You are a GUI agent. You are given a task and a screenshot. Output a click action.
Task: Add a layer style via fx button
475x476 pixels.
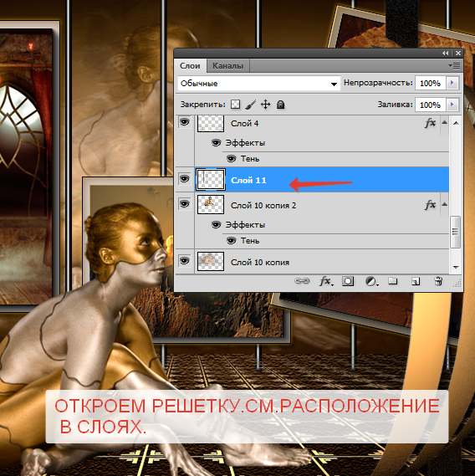pyautogui.click(x=326, y=281)
